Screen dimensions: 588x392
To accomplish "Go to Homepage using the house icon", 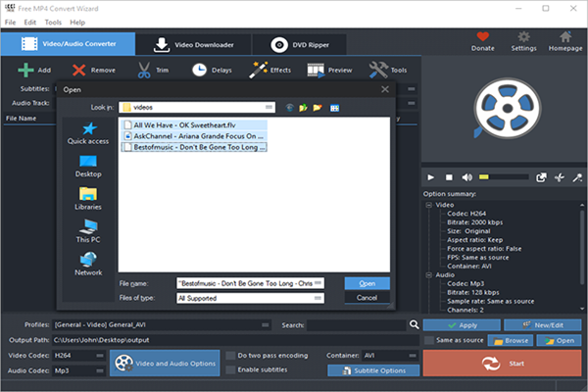I will tap(563, 39).
